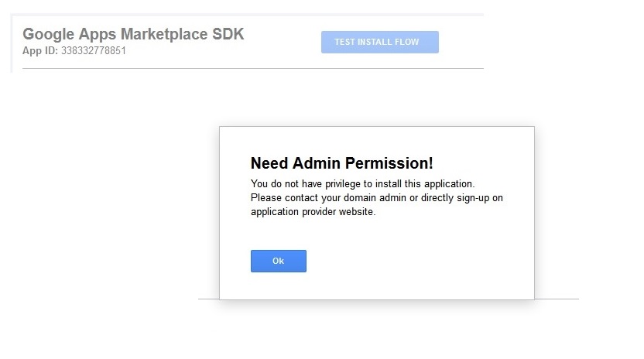Click the 'Please contact your domain admin' line

tap(376, 198)
